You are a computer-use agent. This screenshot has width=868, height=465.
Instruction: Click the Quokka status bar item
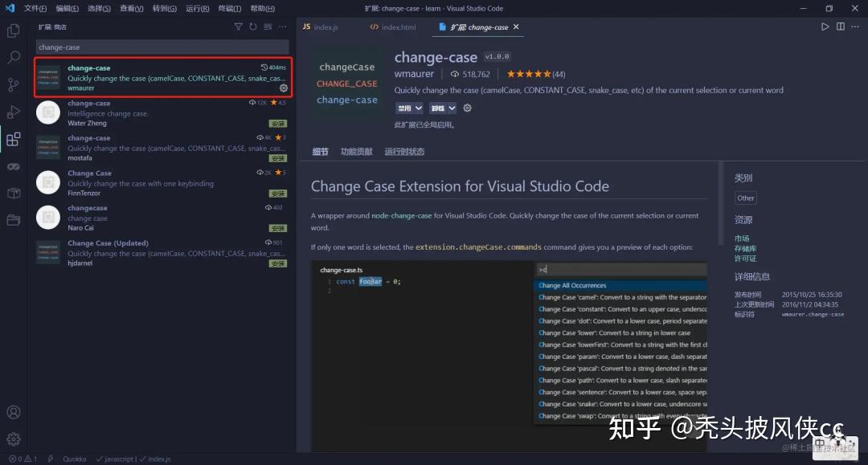74,459
